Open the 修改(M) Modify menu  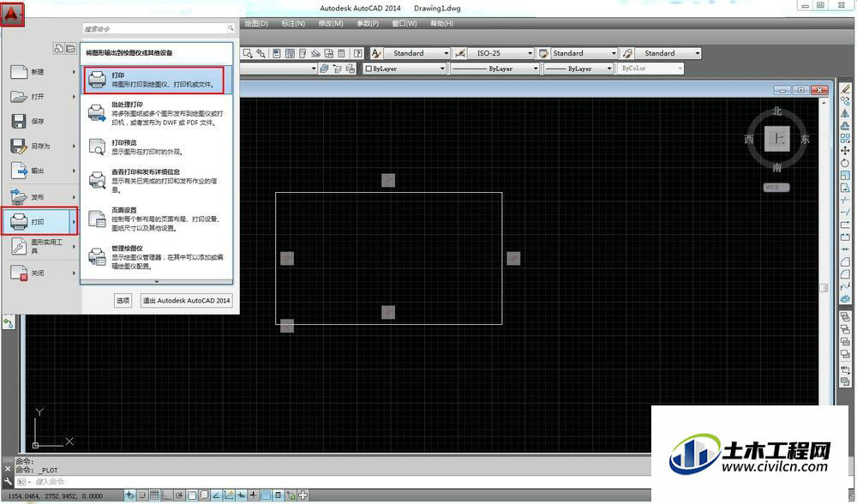331,23
